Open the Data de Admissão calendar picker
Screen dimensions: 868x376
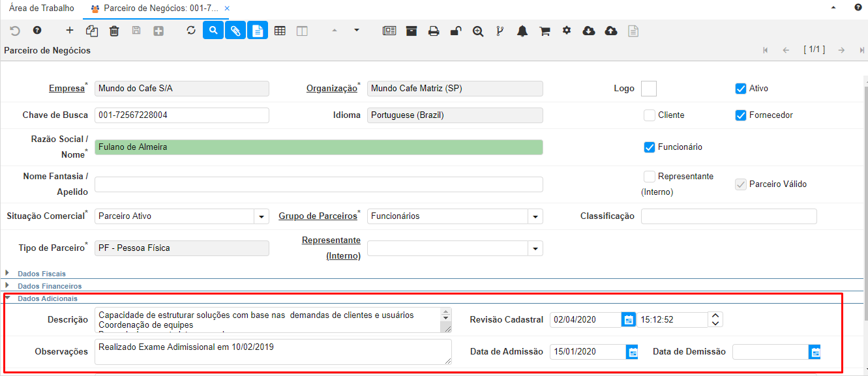(632, 352)
